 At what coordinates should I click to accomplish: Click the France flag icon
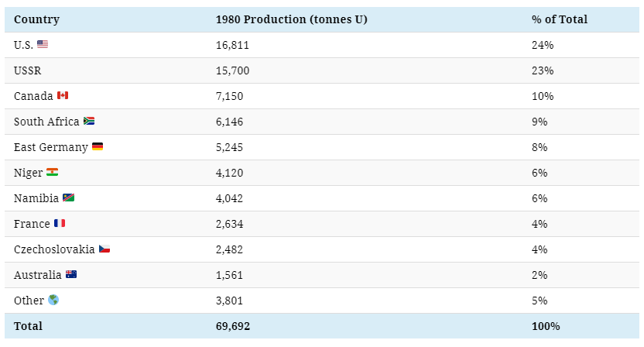tap(60, 224)
